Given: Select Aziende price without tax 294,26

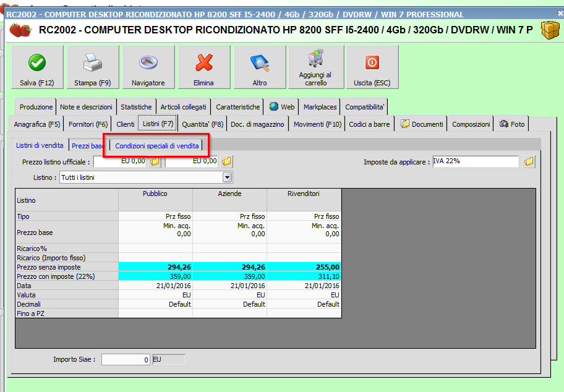Looking at the screenshot, I should 230,267.
